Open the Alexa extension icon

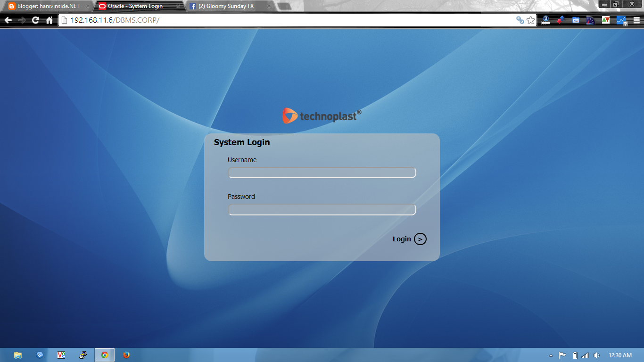pyautogui.click(x=546, y=20)
